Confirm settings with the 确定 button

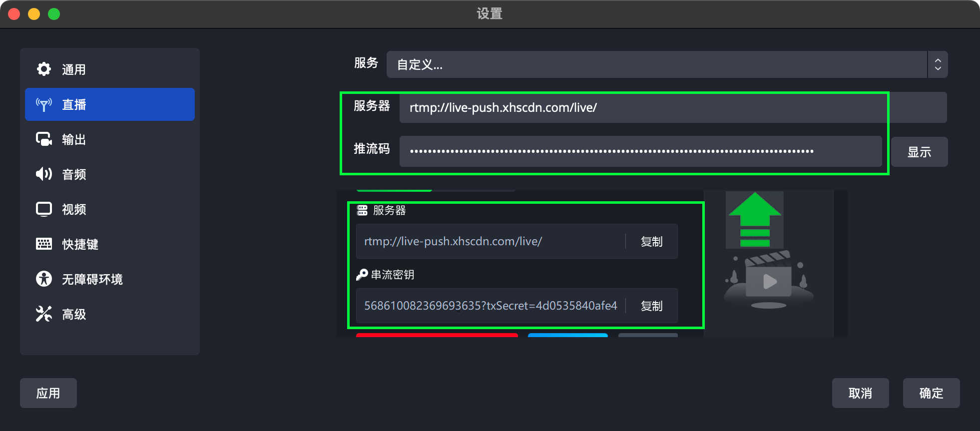[x=931, y=393]
